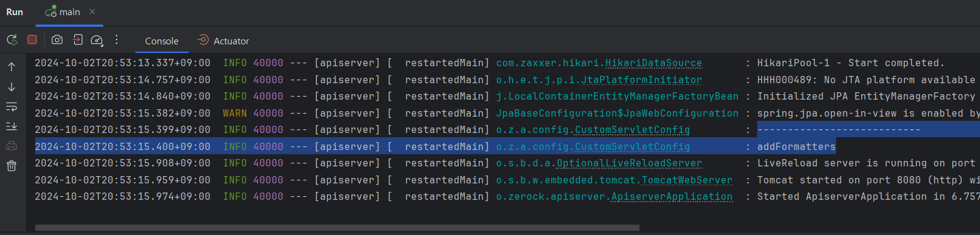Jump down the stack trace arrow
The width and height of the screenshot is (980, 235).
[x=12, y=87]
